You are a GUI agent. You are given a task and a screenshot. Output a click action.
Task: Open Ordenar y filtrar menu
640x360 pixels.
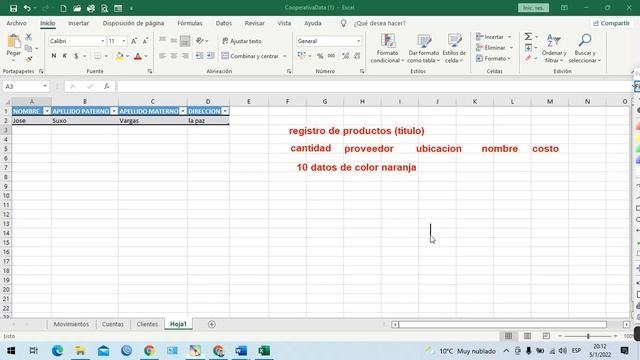[x=554, y=49]
